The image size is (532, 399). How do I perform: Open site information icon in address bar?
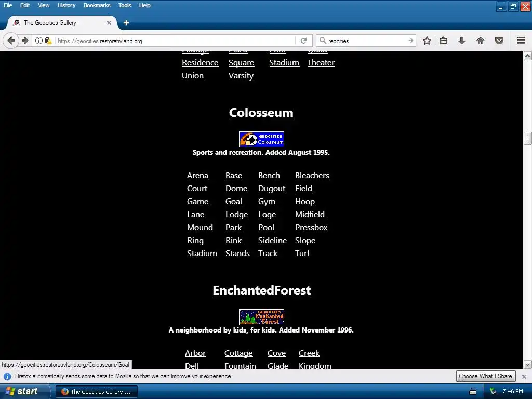pyautogui.click(x=39, y=41)
